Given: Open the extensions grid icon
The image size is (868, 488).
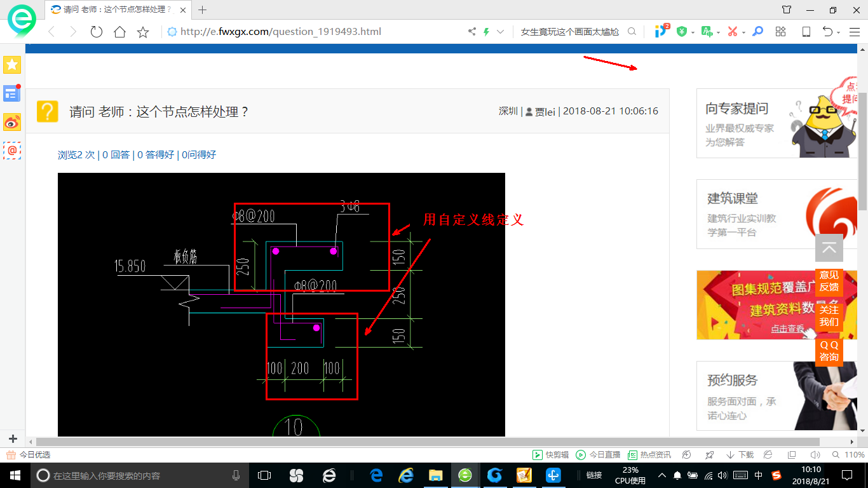Looking at the screenshot, I should coord(781,32).
